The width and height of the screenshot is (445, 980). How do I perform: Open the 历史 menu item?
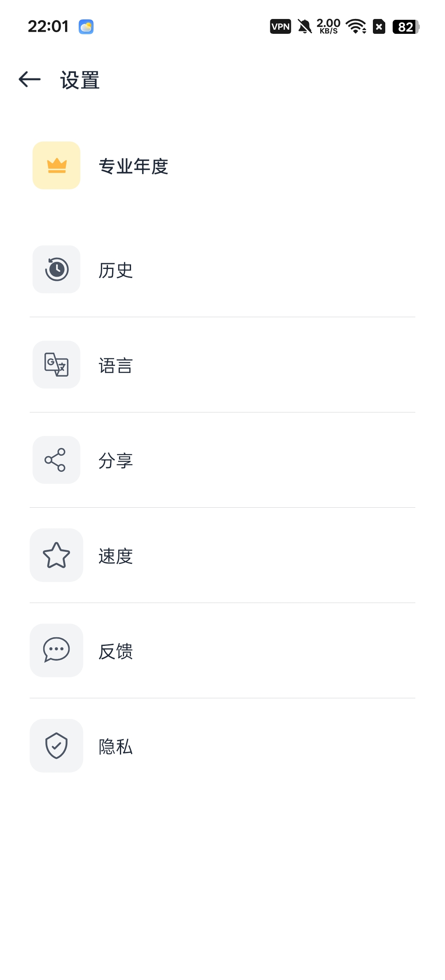222,269
